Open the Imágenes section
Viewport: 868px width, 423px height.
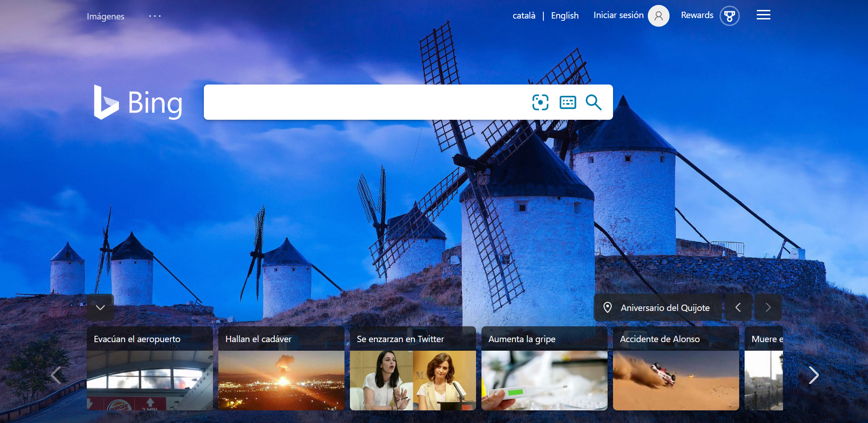pos(105,16)
